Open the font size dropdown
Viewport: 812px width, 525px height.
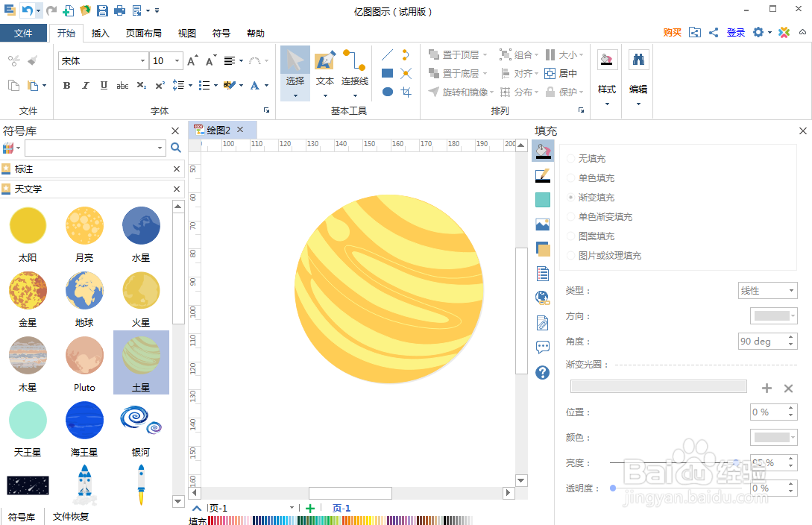(175, 60)
